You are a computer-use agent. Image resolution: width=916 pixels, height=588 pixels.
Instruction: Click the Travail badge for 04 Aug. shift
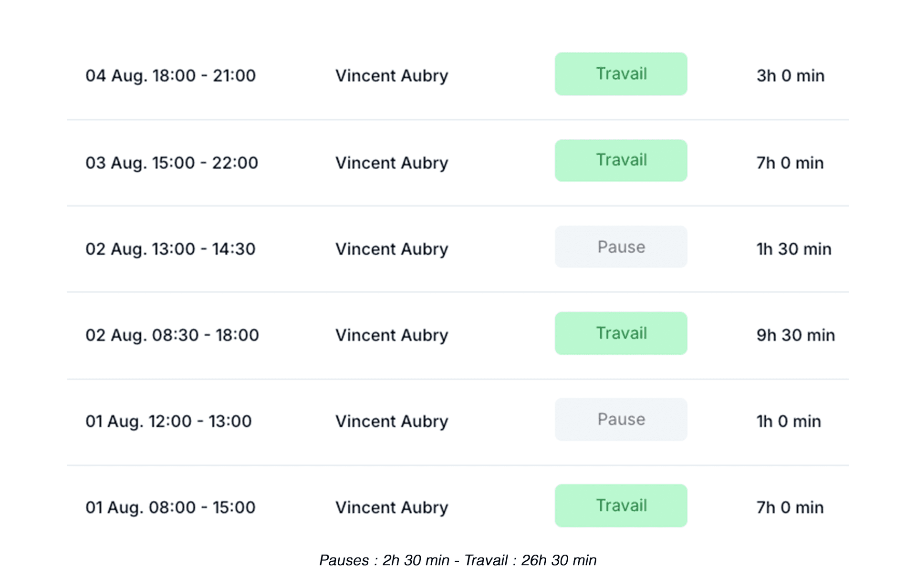pyautogui.click(x=621, y=74)
